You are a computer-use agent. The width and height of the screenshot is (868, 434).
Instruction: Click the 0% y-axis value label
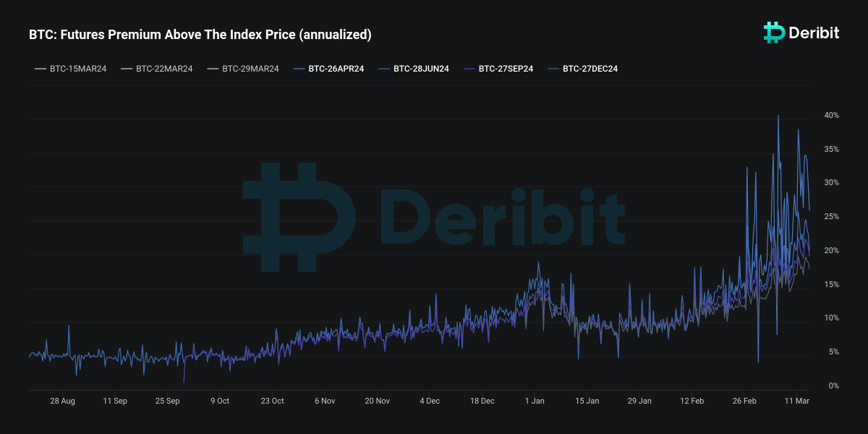pyautogui.click(x=833, y=386)
